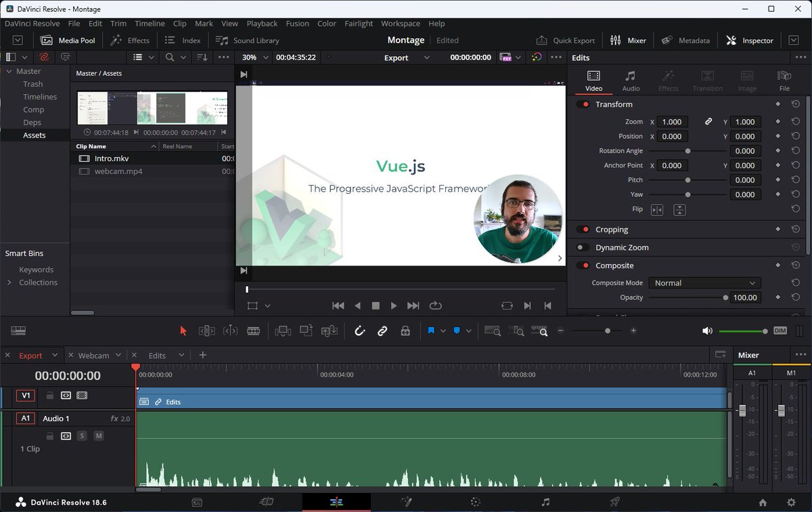The height and width of the screenshot is (512, 812).
Task: Expand the Master bin tree
Action: (x=9, y=71)
